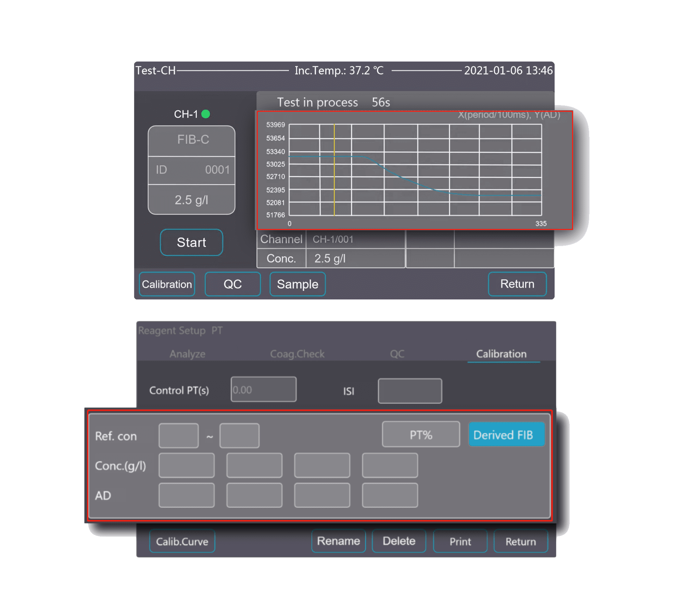Click the yellow marker line on the graph
The width and height of the screenshot is (696, 616).
tap(334, 170)
